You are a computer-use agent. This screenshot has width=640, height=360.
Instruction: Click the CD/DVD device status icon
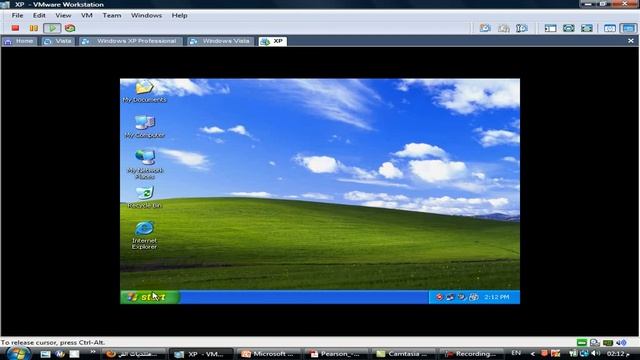click(595, 342)
